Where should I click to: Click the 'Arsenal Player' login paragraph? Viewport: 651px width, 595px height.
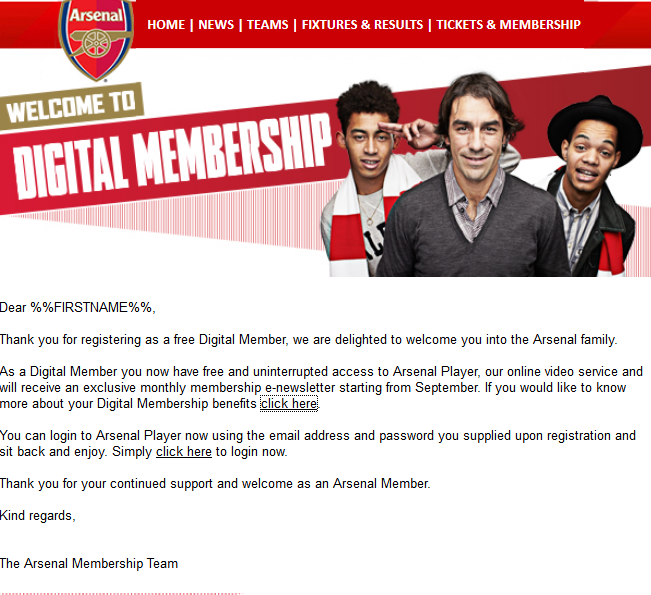click(318, 443)
